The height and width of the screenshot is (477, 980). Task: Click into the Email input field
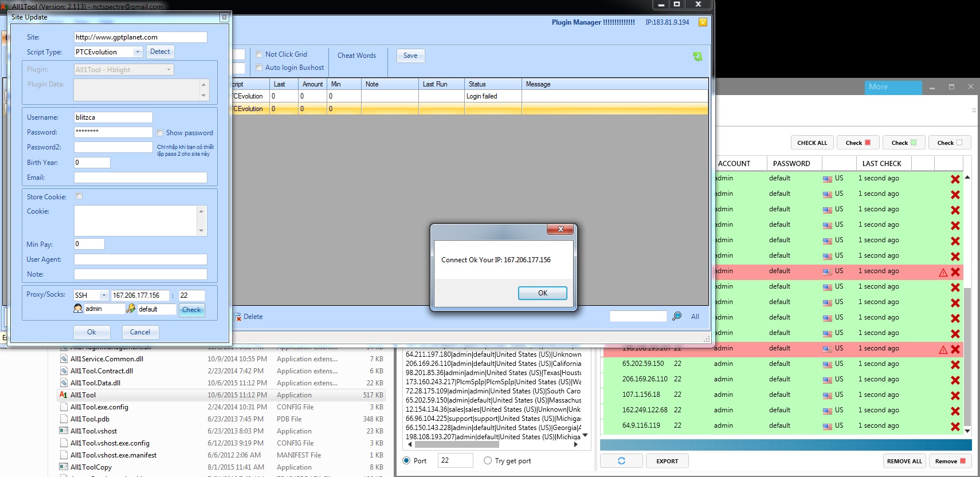coord(140,178)
